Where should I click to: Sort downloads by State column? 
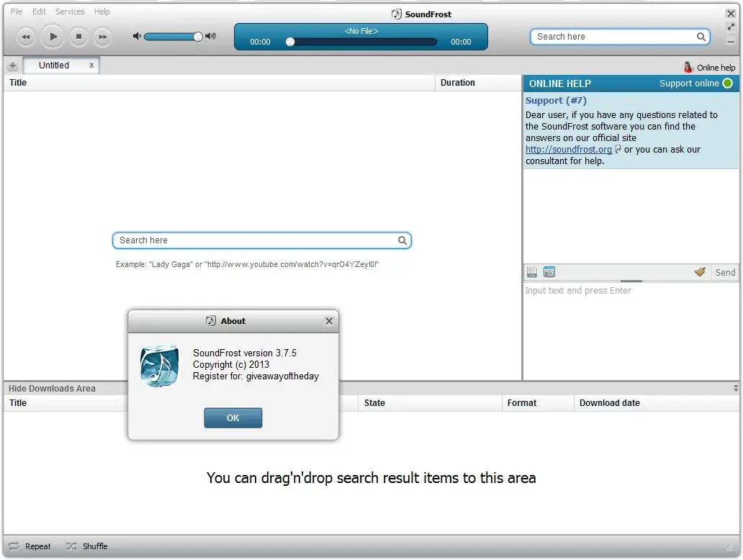click(430, 402)
